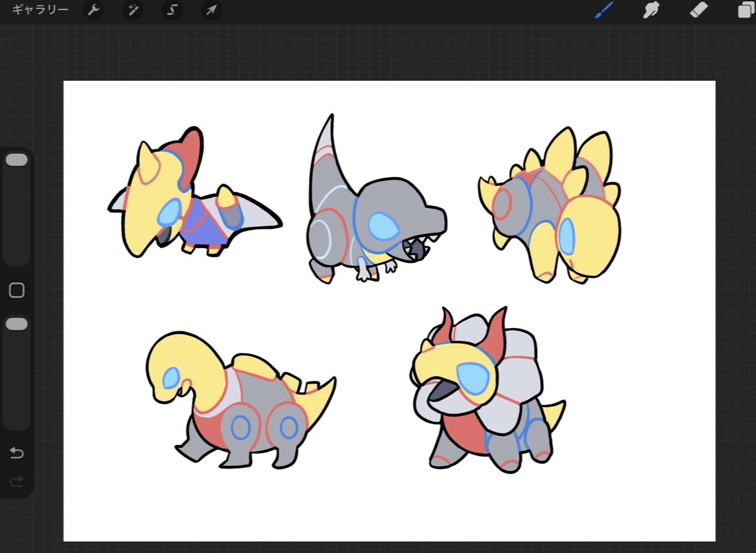The image size is (756, 553).
Task: Tap the gray T-rex creature drawing
Action: pos(377,198)
